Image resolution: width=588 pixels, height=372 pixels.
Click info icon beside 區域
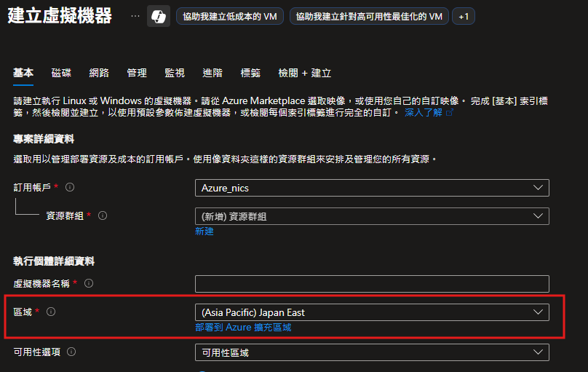coord(51,312)
